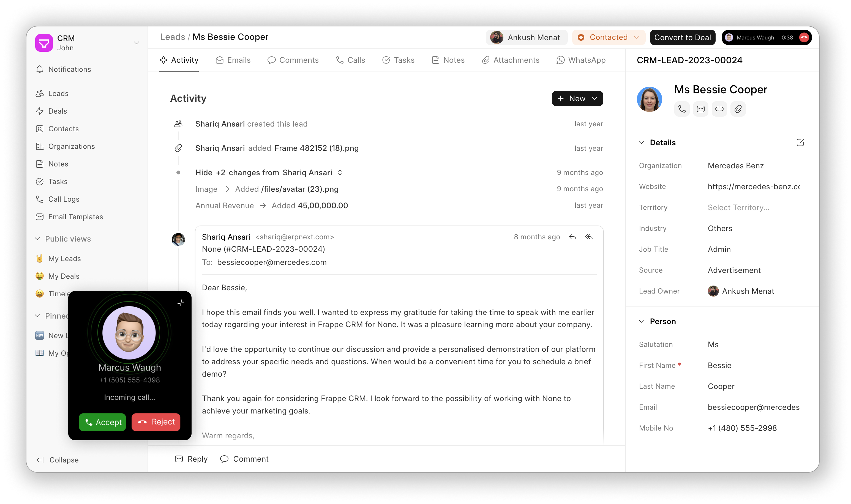
Task: Collapse the Person section chevron
Action: [642, 321]
